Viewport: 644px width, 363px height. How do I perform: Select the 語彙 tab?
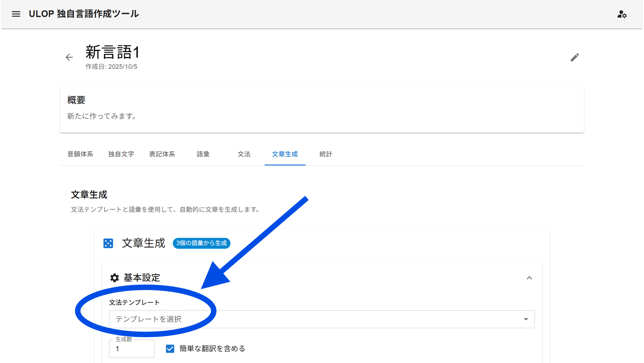(x=203, y=154)
